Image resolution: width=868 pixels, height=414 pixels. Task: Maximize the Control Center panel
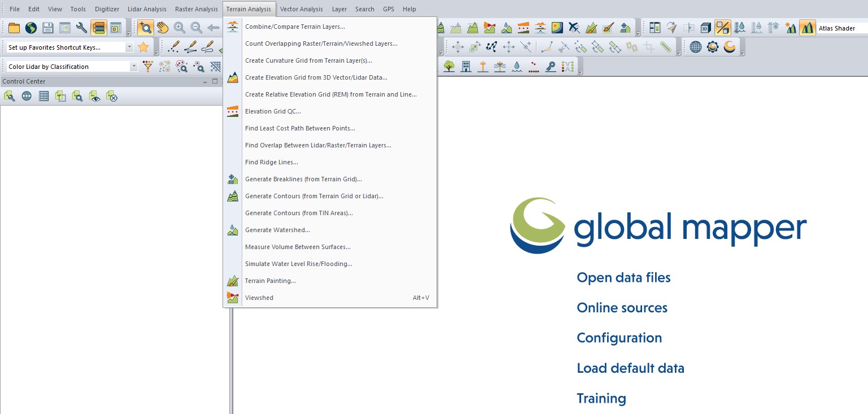[215, 81]
